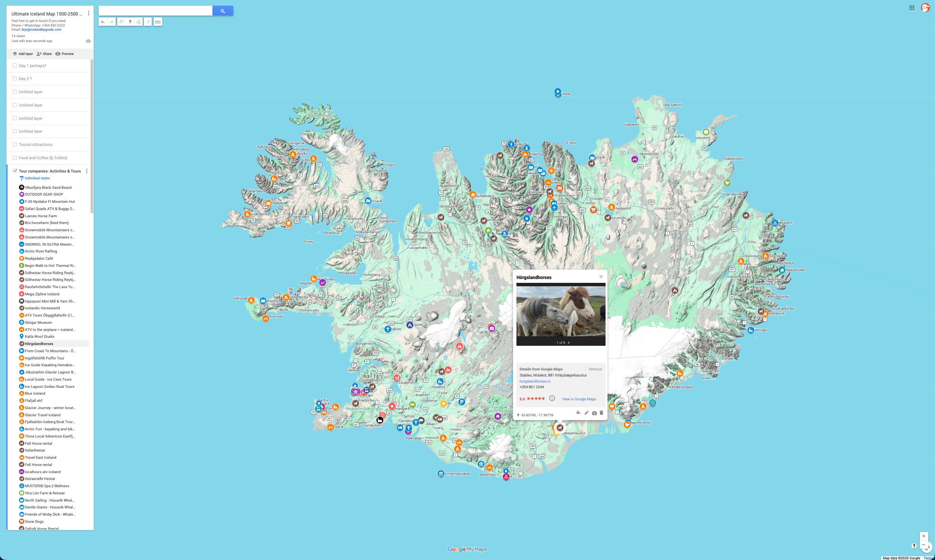Select the Add directions tool
This screenshot has width=935, height=560.
pyautogui.click(x=148, y=22)
